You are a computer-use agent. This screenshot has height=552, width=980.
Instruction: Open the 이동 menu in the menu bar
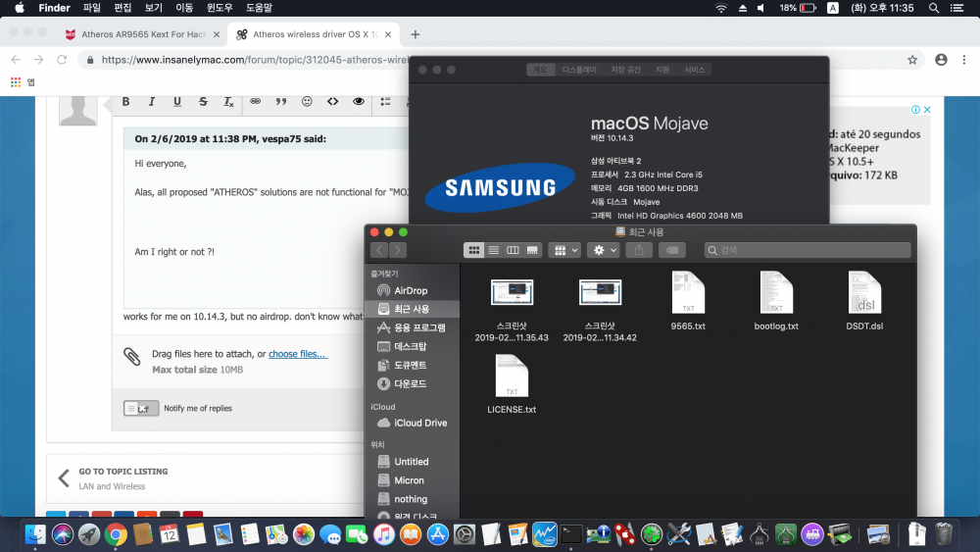pyautogui.click(x=184, y=8)
